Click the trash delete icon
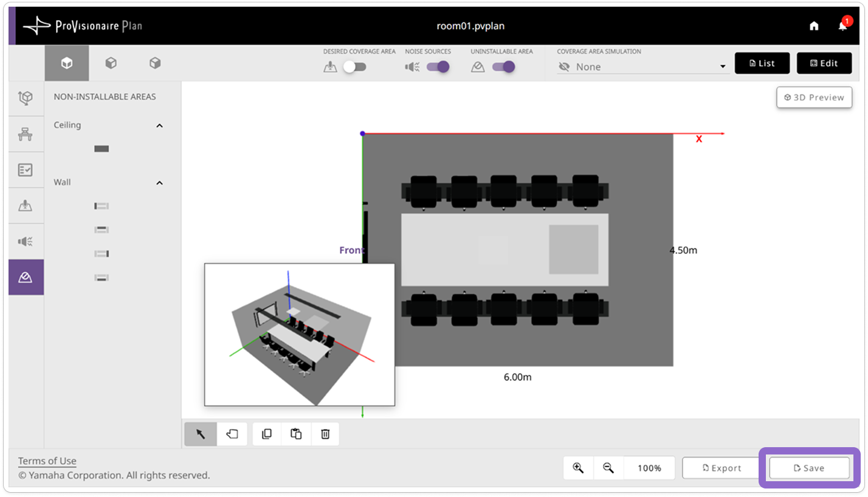The image size is (868, 497). 325,434
